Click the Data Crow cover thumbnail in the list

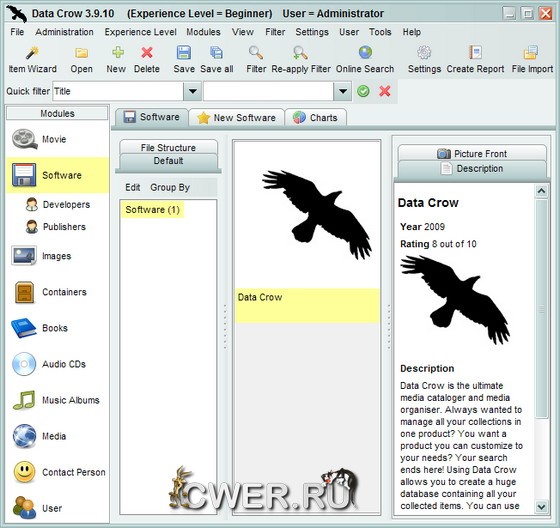point(316,215)
